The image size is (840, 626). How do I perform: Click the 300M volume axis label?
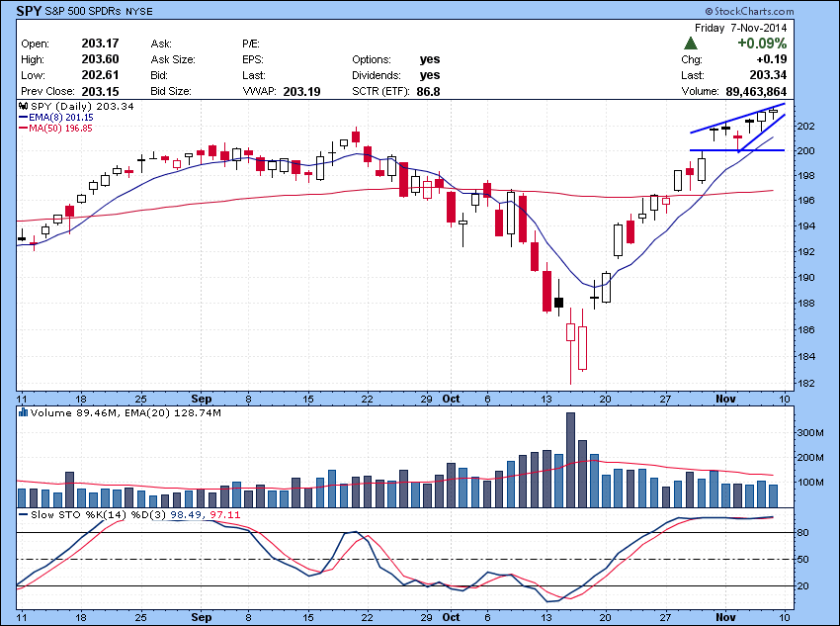(810, 432)
